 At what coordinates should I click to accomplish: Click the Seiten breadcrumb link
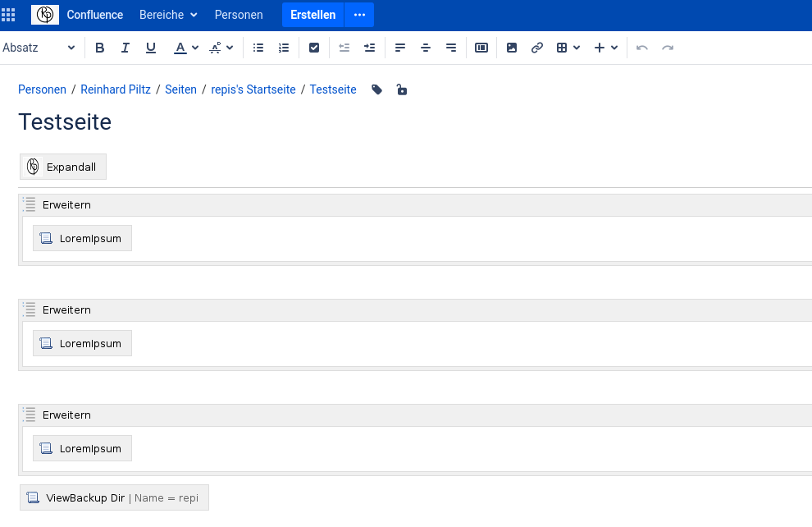(x=180, y=89)
